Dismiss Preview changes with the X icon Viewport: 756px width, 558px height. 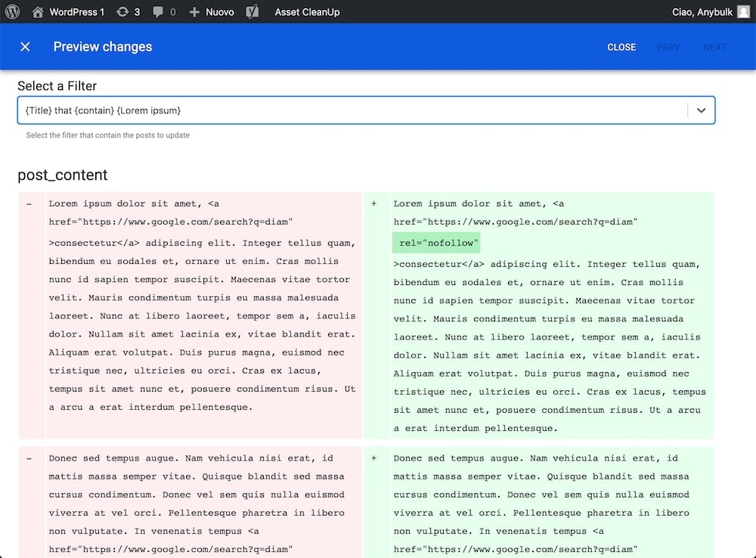[x=25, y=47]
